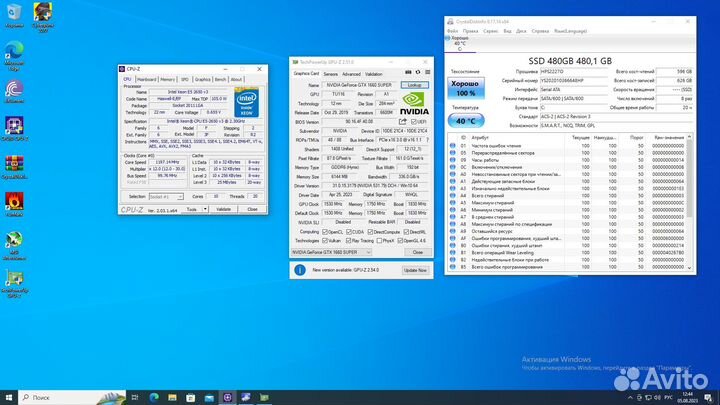Click the BIOS export share icon in GPU-Z
Screen dimensions: 720x405
coord(403,122)
